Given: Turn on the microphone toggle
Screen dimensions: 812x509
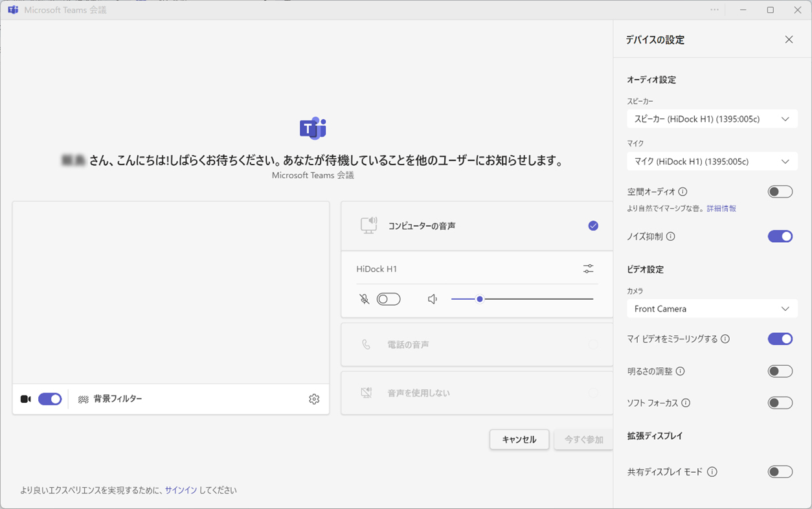Looking at the screenshot, I should pyautogui.click(x=389, y=299).
